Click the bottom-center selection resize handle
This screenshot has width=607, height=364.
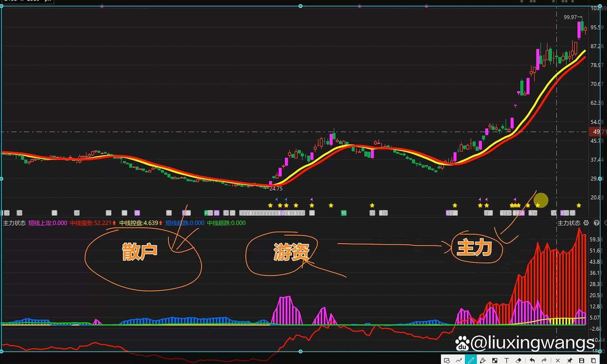300,351
